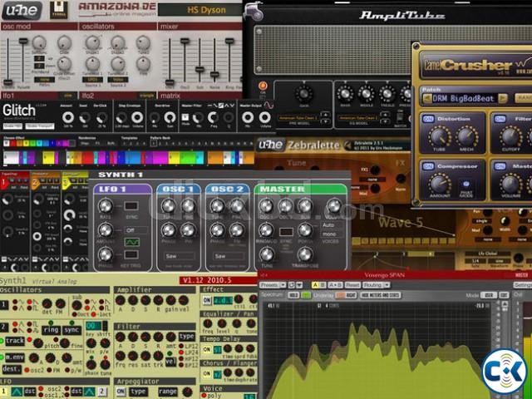Image resolution: width=532 pixels, height=399 pixels.
Task: Click Voxengo SPAN Reset button
Action: (352, 285)
